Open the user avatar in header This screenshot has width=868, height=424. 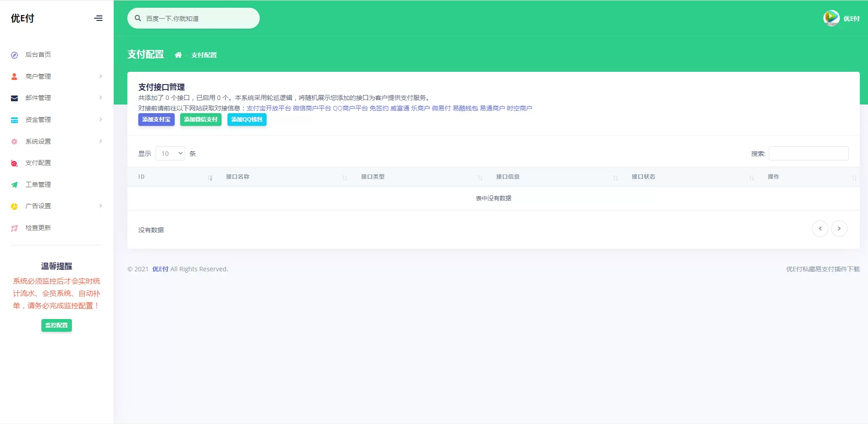coord(831,18)
